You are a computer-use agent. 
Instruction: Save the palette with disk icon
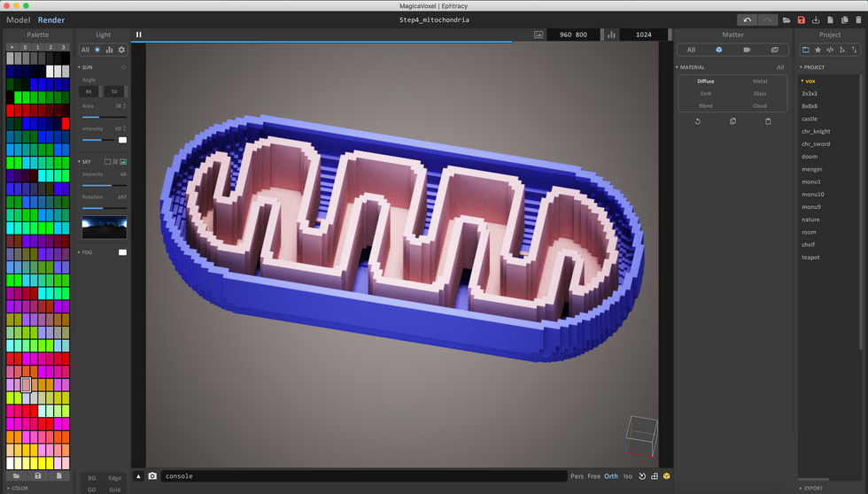[37, 475]
